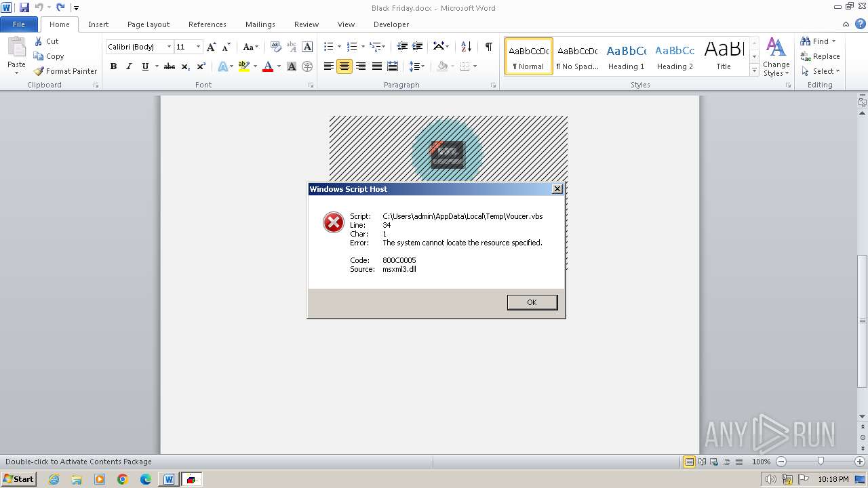Switch to Draft view in status bar
Image resolution: width=868 pixels, height=488 pixels.
tap(738, 462)
